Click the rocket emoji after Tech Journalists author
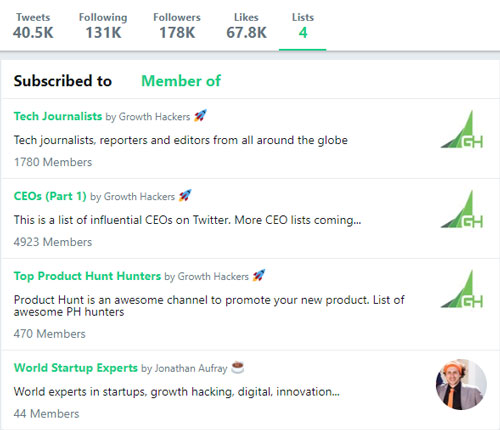 pos(200,116)
